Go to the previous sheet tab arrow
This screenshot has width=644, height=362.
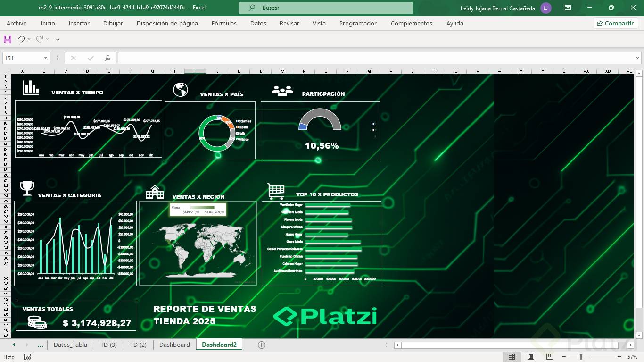point(14,345)
